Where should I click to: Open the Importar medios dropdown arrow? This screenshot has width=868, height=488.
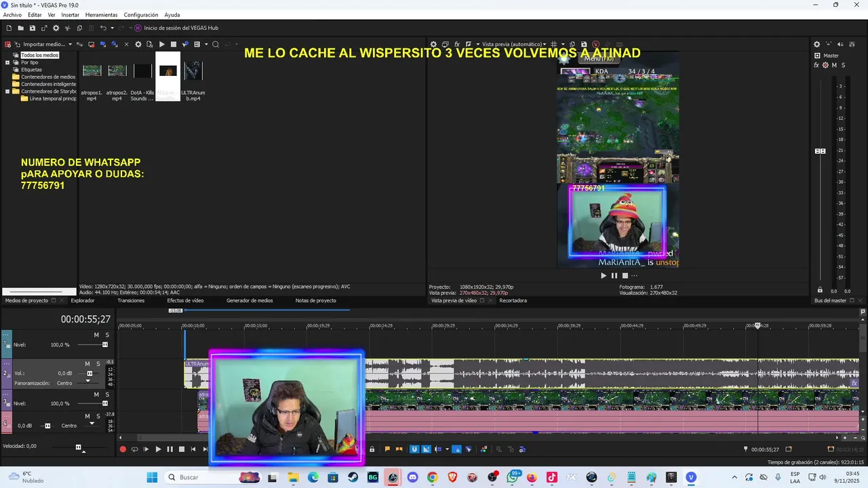70,44
